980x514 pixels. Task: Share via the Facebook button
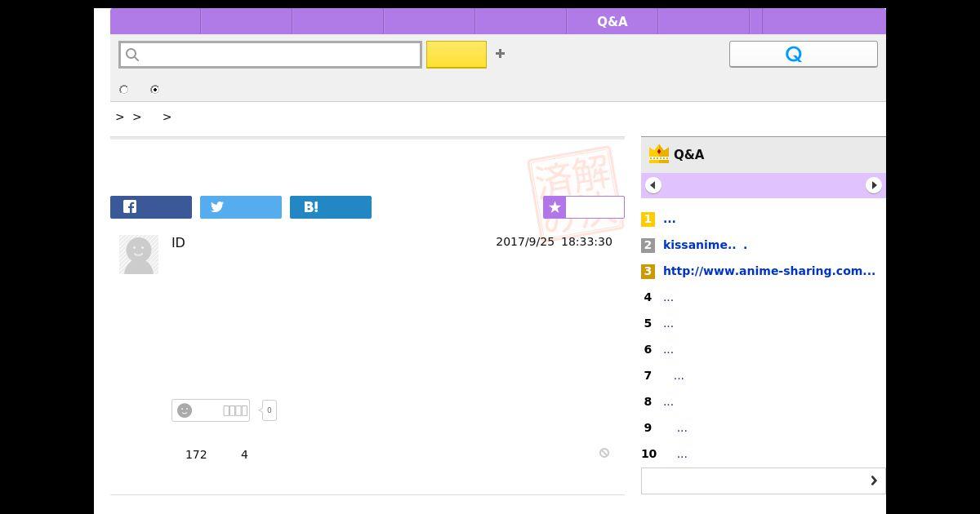click(151, 207)
